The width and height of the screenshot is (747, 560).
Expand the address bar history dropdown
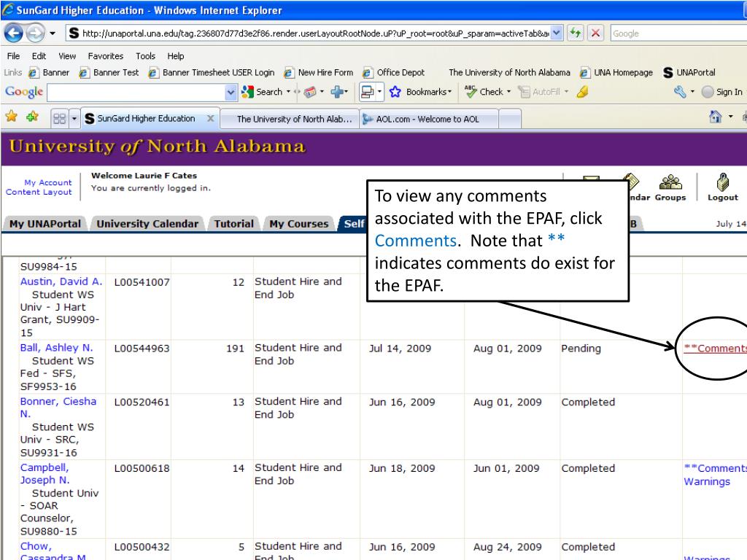point(557,34)
